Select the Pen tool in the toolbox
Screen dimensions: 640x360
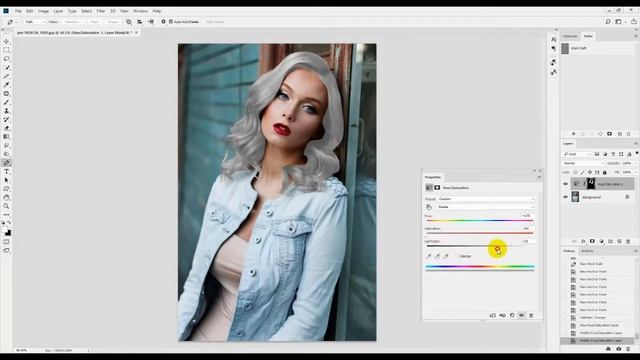point(7,163)
